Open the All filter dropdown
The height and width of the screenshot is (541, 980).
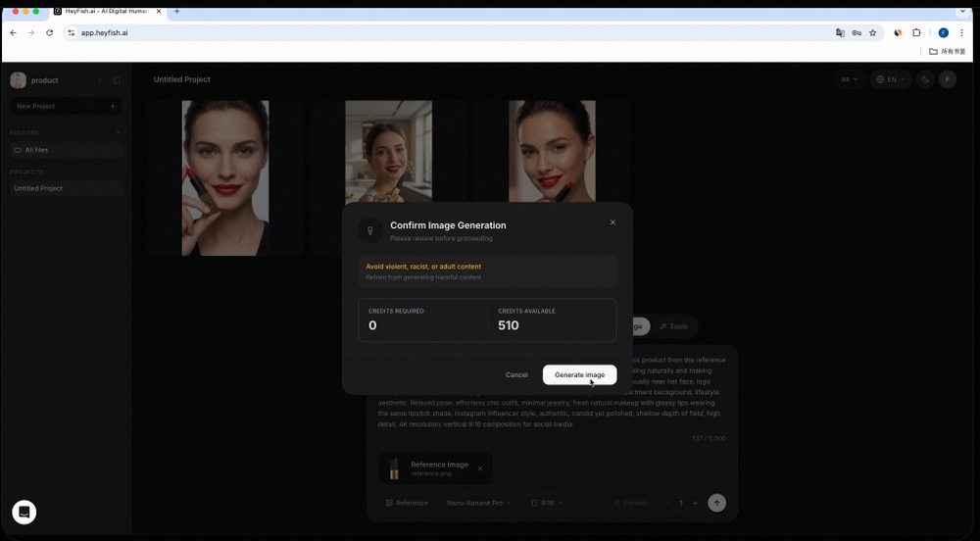(850, 79)
